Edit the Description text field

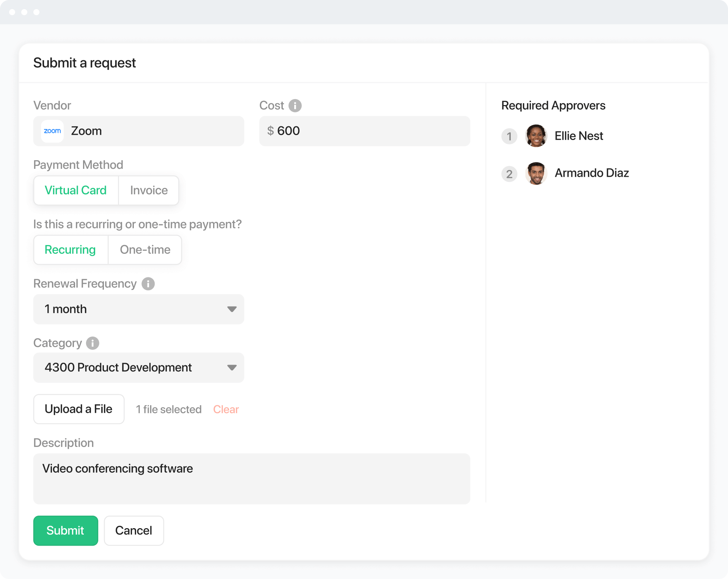coord(251,479)
